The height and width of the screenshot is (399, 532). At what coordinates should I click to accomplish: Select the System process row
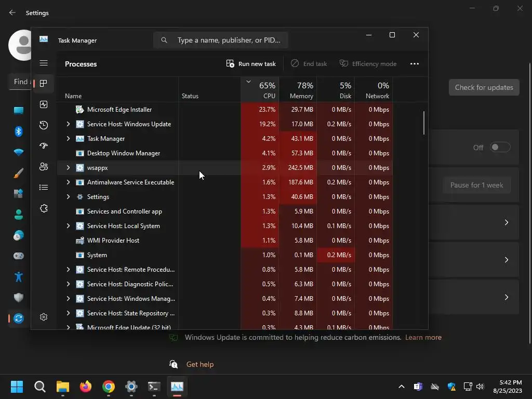tap(224, 255)
